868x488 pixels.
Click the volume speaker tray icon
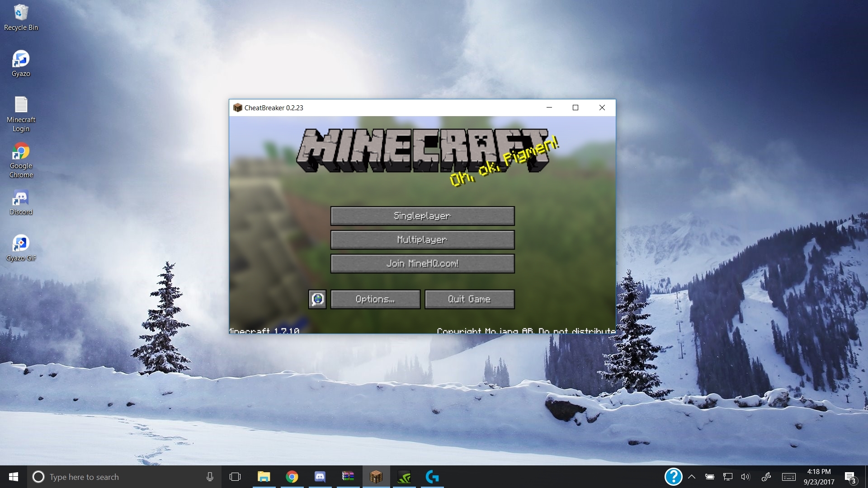click(745, 477)
